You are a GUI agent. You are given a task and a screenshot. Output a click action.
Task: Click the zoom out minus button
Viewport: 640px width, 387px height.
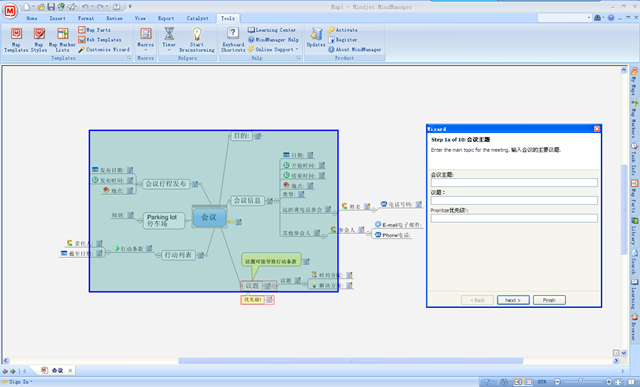[x=557, y=382]
